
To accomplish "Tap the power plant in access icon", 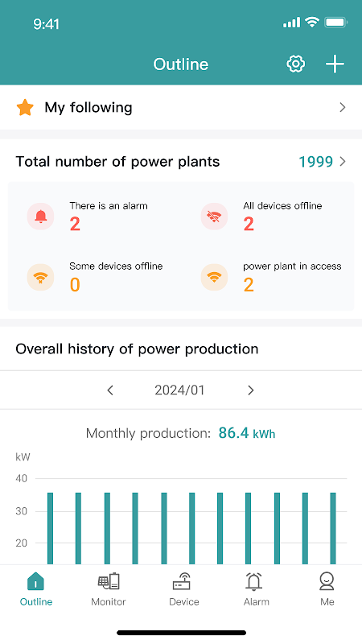I will pyautogui.click(x=214, y=277).
